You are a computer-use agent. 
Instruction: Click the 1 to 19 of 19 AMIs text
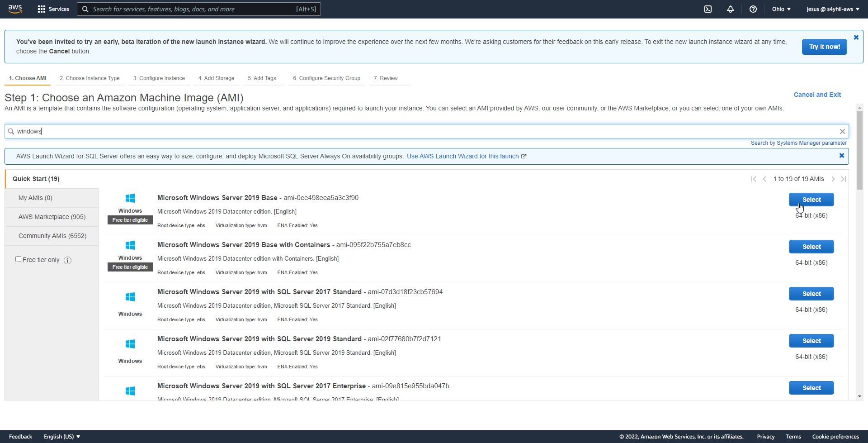coord(798,179)
